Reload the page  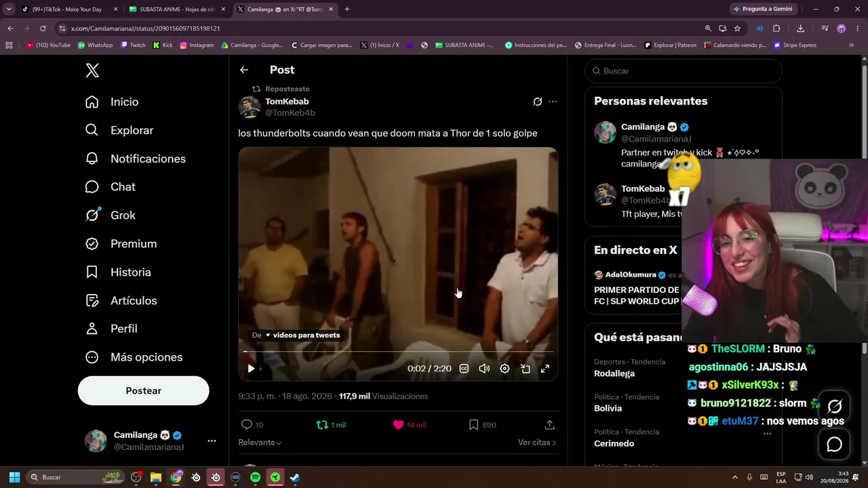(x=43, y=28)
